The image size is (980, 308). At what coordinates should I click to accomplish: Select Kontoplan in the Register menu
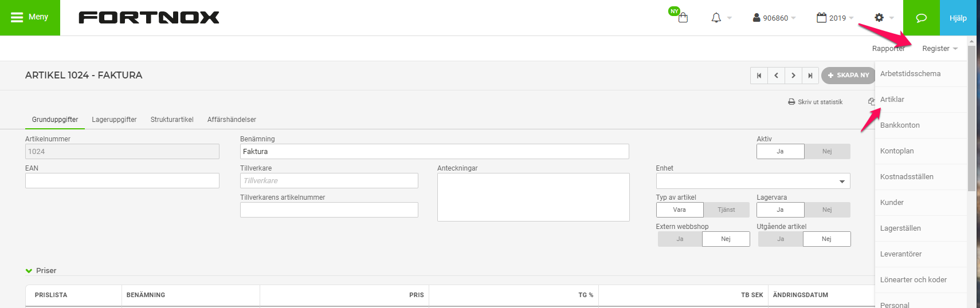pos(921,151)
